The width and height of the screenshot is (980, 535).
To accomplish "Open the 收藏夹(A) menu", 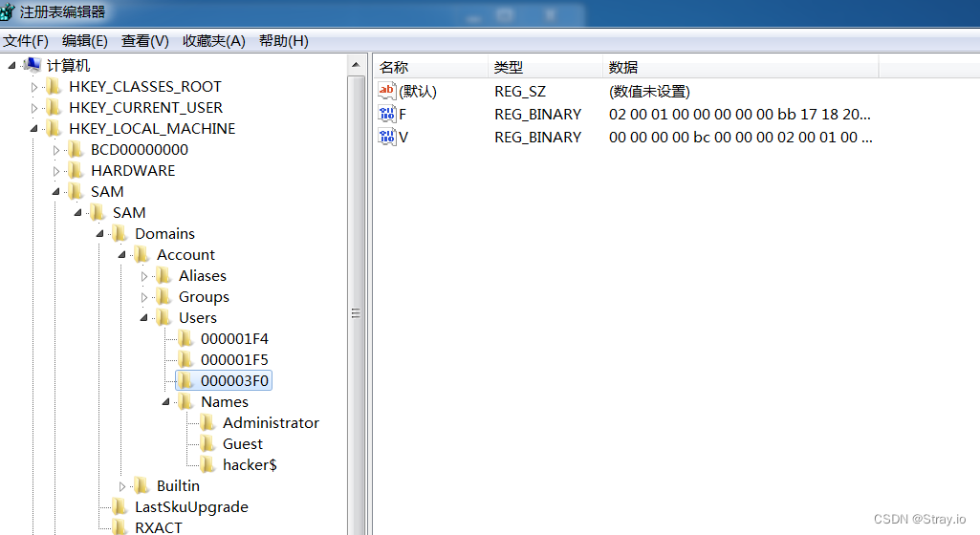I will point(214,40).
